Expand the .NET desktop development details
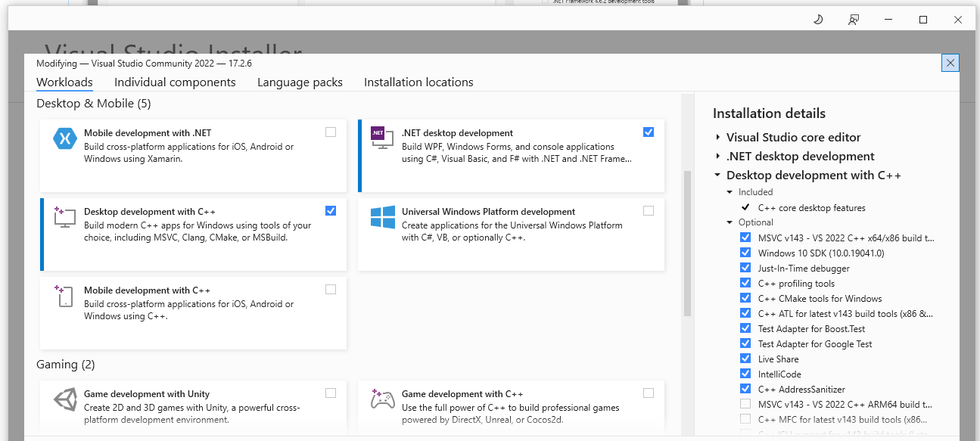This screenshot has height=441, width=980. click(717, 157)
